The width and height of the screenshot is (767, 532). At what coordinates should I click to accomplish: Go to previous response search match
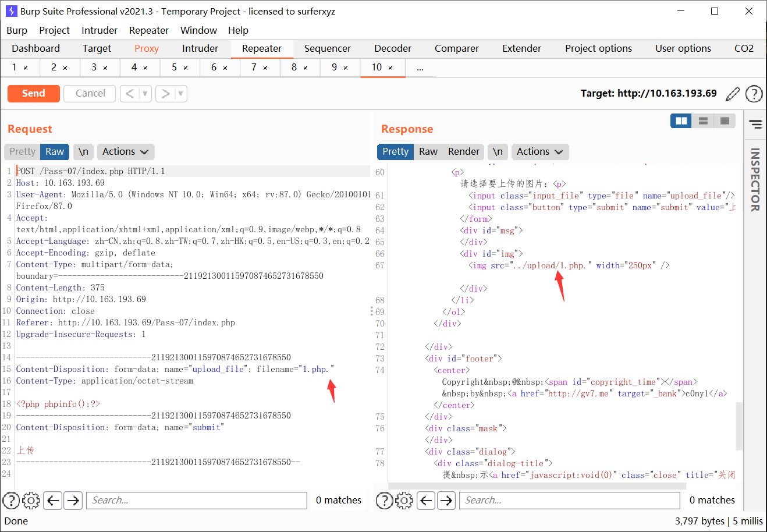pos(427,500)
